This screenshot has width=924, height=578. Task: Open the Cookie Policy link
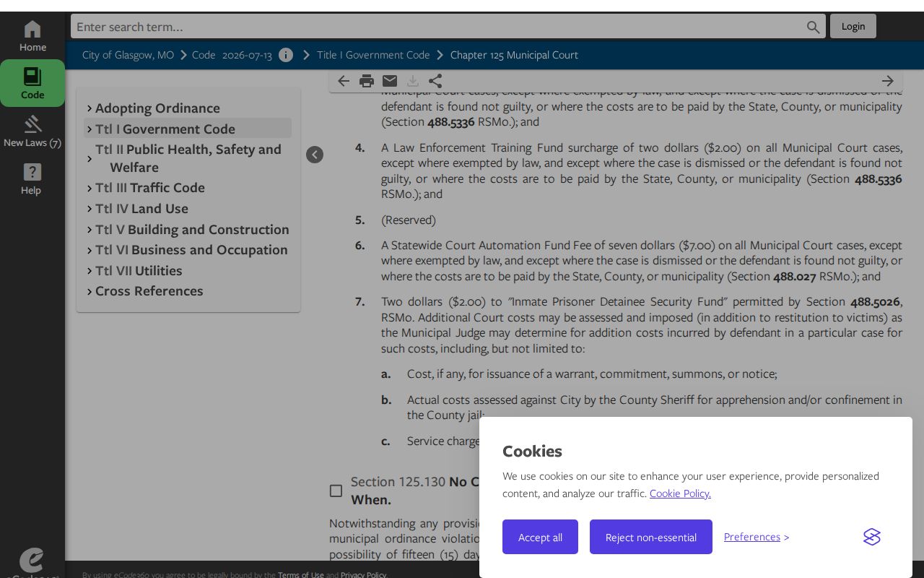tap(680, 493)
